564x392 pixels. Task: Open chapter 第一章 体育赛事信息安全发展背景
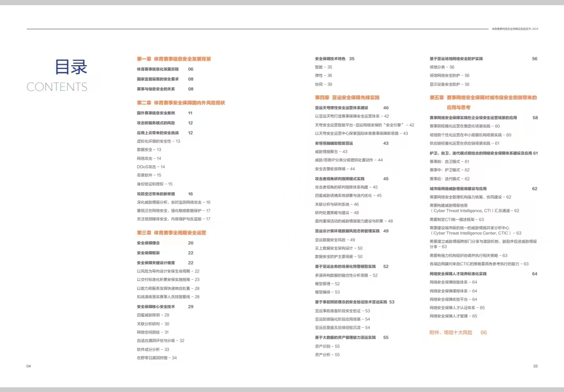(174, 59)
